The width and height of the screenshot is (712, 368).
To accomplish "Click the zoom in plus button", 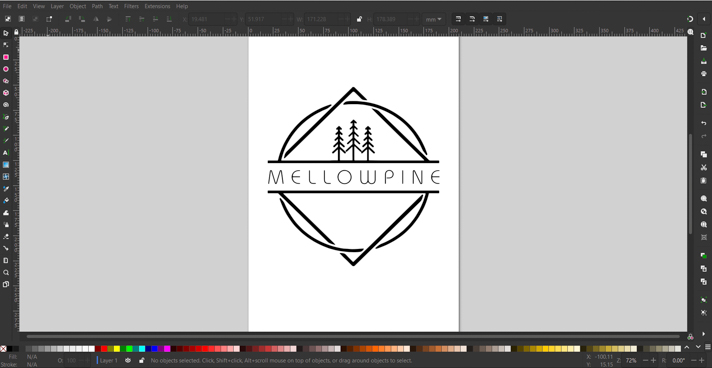I will pyautogui.click(x=653, y=360).
